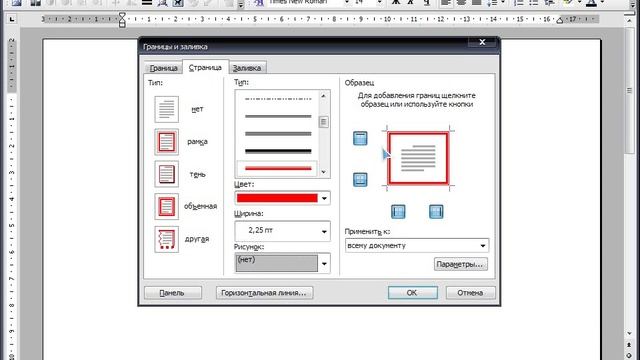Toggle the left border button below preview
Viewport: 640px width, 360px height.
[398, 211]
